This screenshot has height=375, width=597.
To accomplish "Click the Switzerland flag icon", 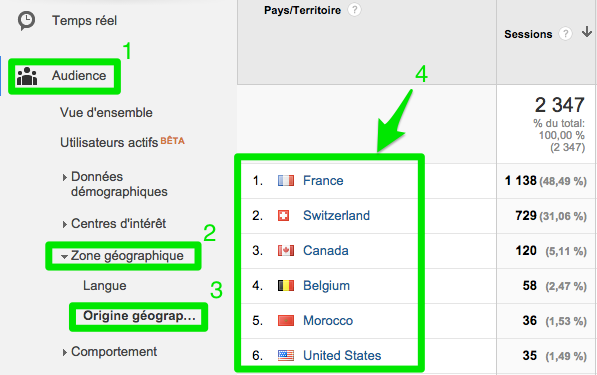I will coord(283,215).
